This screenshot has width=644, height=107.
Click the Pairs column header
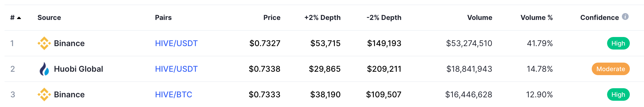coord(163,18)
